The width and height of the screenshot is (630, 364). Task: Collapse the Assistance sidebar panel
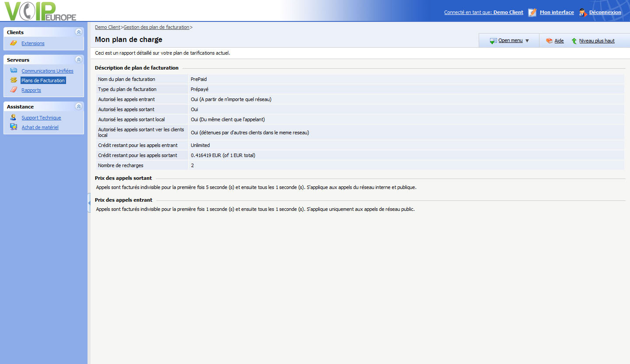pyautogui.click(x=78, y=106)
